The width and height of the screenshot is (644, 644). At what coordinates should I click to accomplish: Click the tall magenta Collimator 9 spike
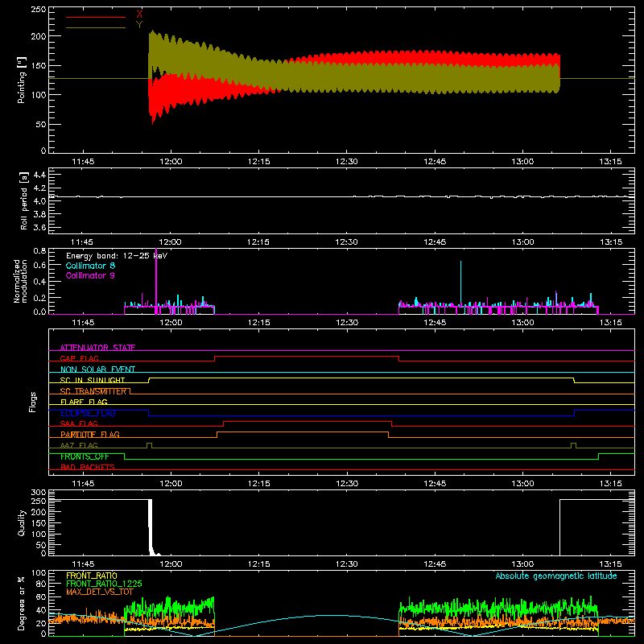(156, 281)
